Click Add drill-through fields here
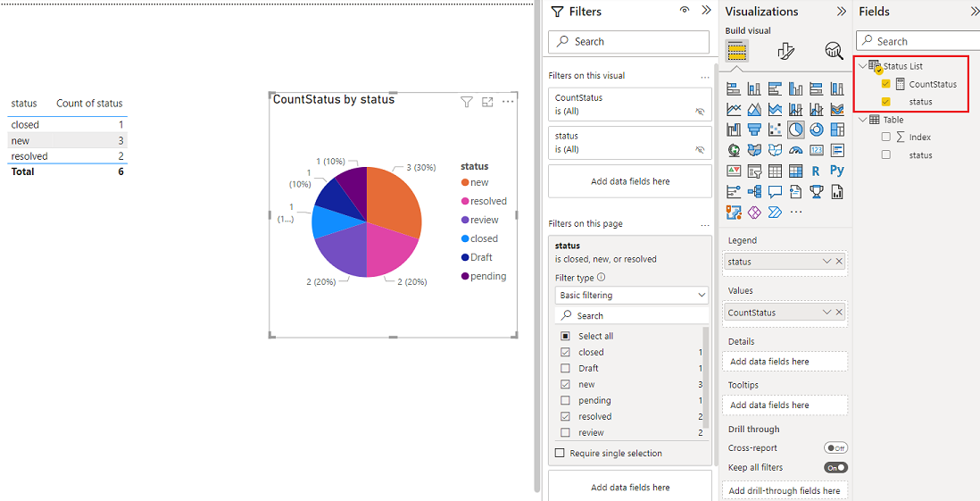The height and width of the screenshot is (501, 980). click(x=785, y=491)
